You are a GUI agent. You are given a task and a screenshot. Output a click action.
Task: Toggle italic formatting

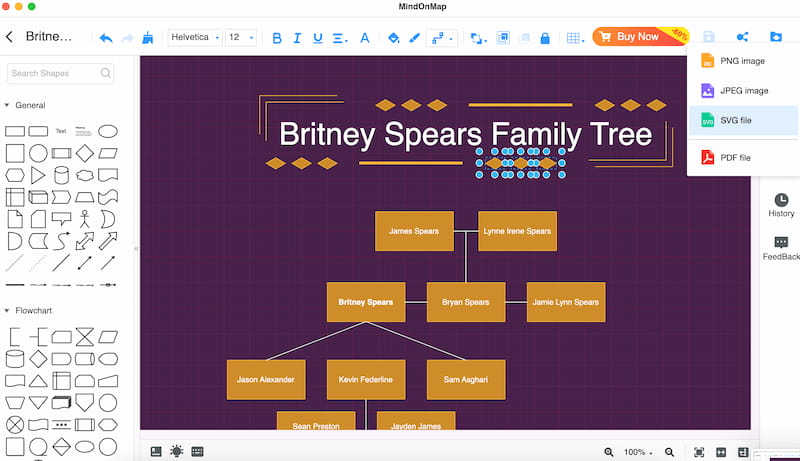297,38
